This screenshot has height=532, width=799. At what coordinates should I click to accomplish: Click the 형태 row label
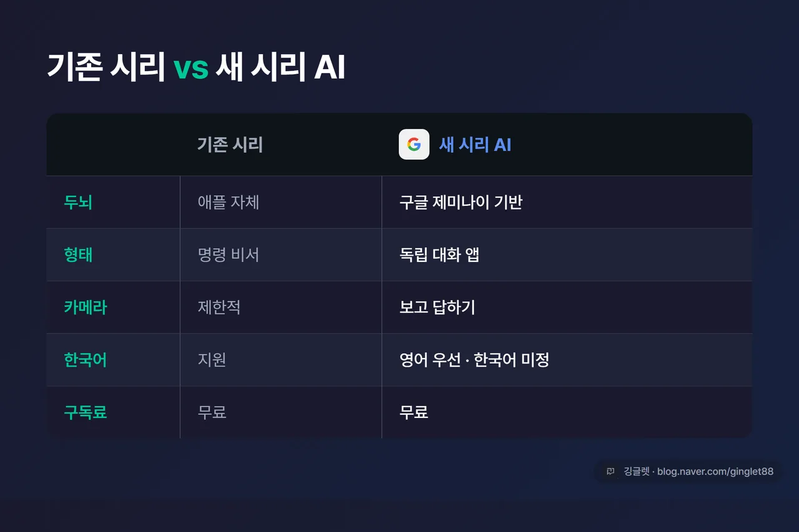click(78, 254)
